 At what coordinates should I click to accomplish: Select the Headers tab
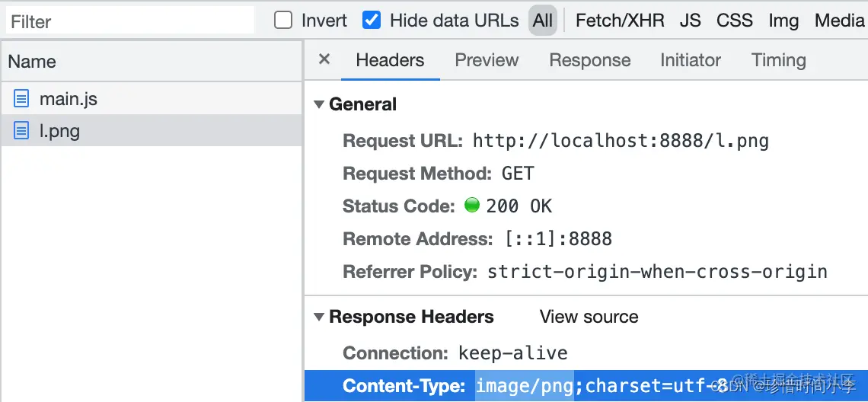pyautogui.click(x=390, y=60)
